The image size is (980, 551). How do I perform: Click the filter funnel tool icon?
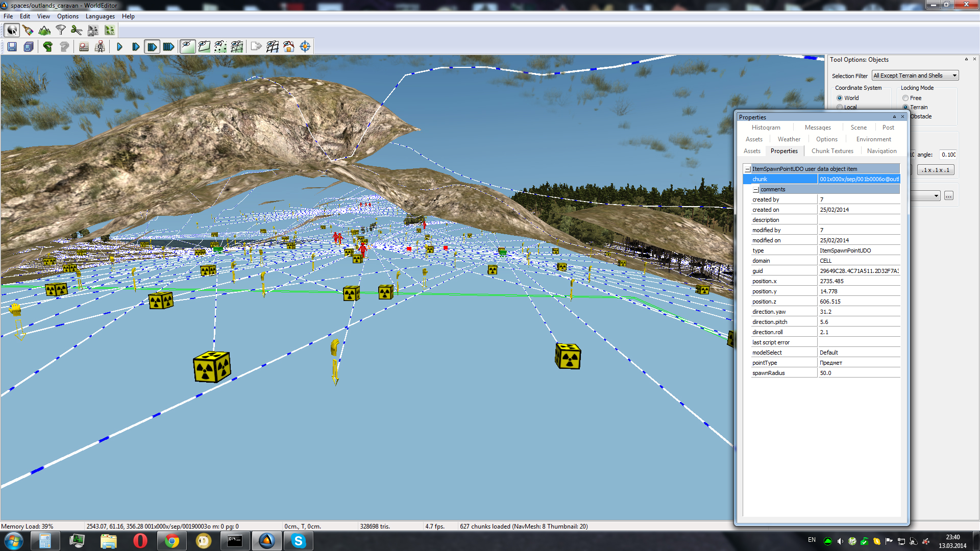pos(61,31)
